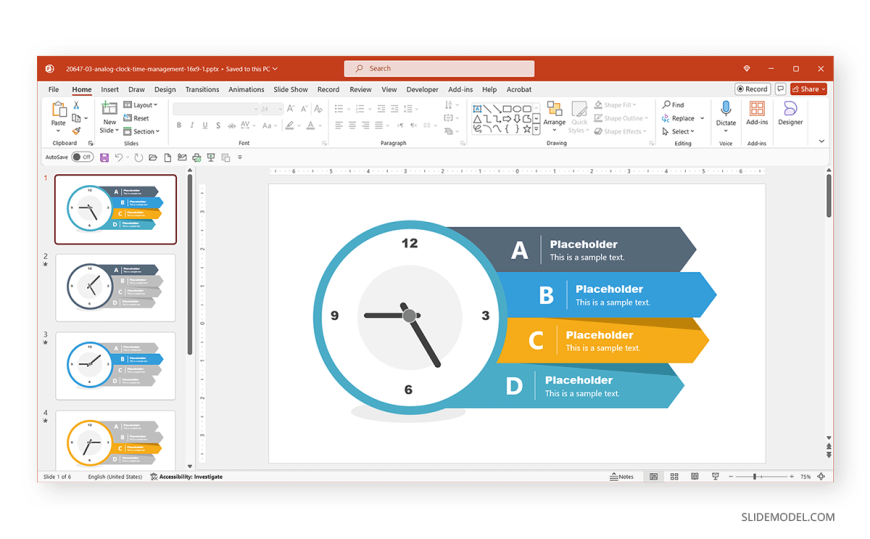This screenshot has width=870, height=539.
Task: Save the presentation with purple disk icon
Action: [104, 158]
